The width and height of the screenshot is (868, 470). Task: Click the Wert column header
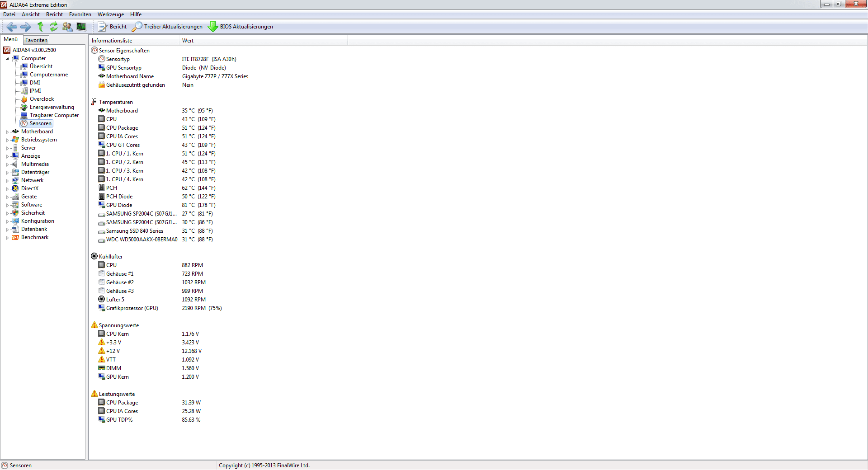[x=264, y=41]
